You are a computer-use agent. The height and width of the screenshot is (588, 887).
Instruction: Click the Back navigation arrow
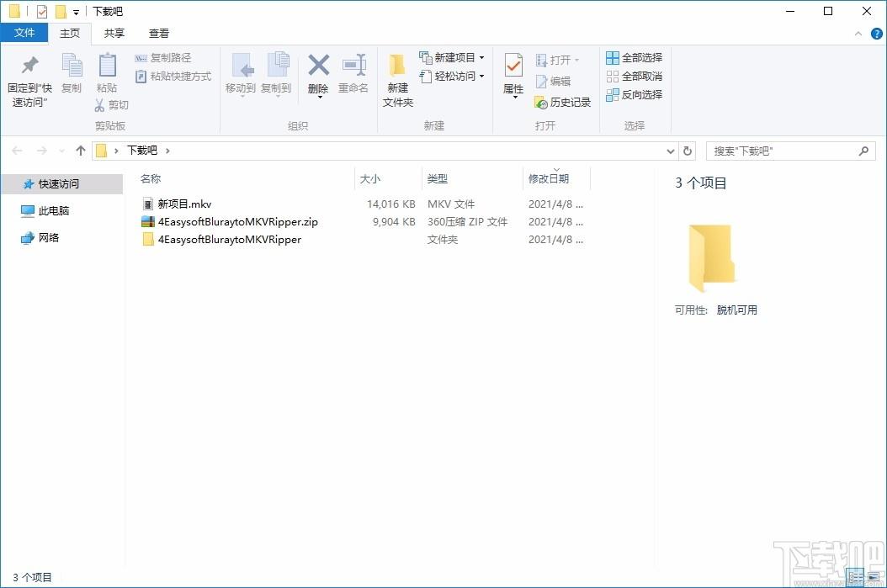click(x=17, y=151)
